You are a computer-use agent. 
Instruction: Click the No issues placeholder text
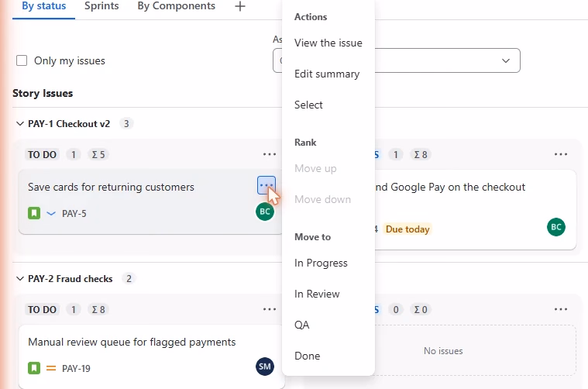tap(443, 351)
